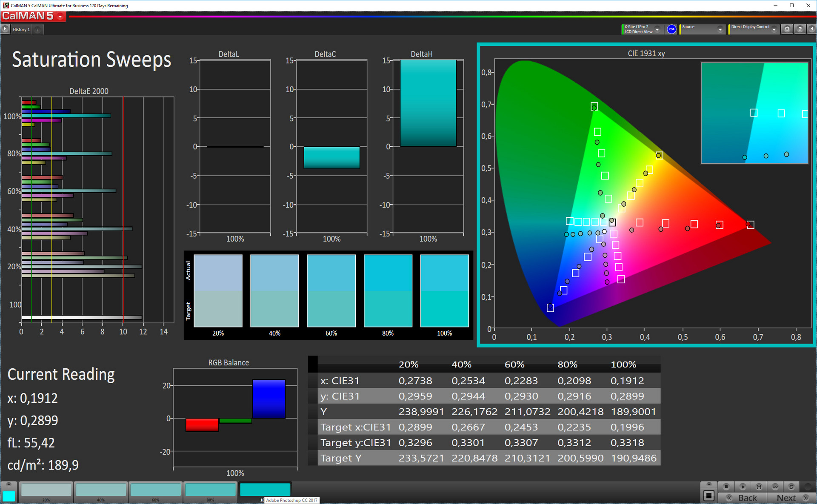Click the blue 204 meter indicator

(x=671, y=29)
